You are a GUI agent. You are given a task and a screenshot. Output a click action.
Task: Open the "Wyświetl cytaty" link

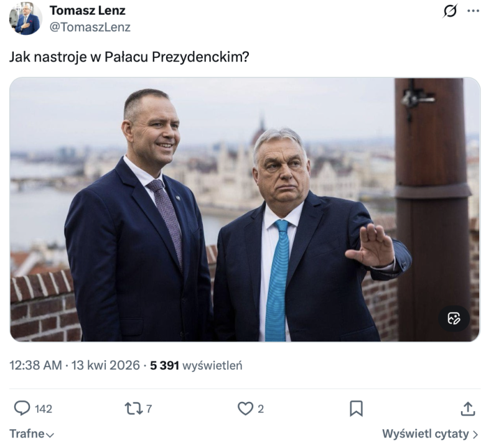(430, 434)
